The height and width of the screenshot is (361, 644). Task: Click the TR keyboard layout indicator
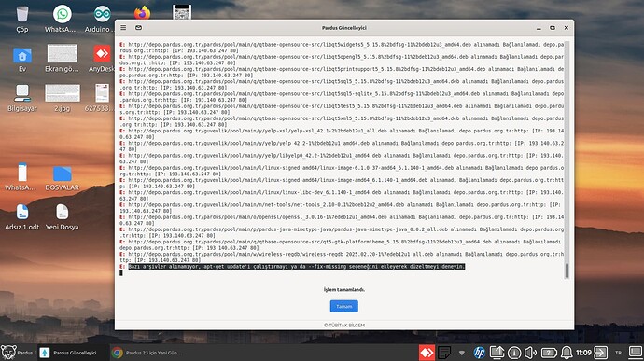click(618, 353)
